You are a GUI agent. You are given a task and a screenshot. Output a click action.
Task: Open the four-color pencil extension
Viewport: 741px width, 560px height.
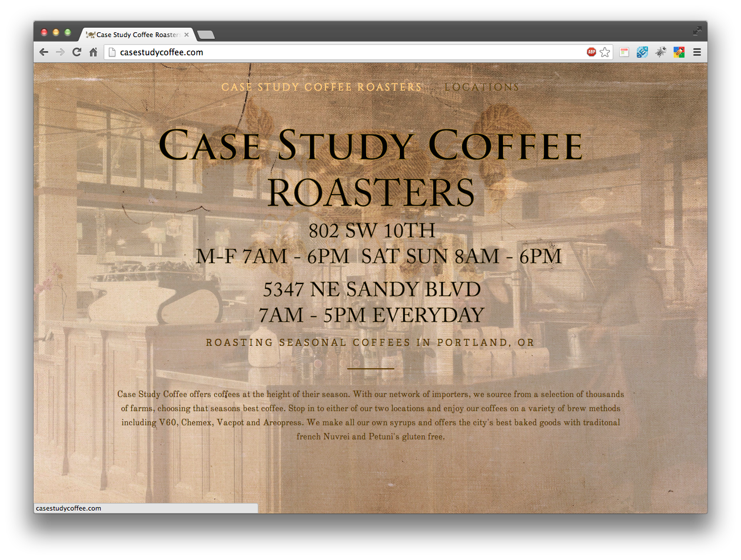pos(679,52)
